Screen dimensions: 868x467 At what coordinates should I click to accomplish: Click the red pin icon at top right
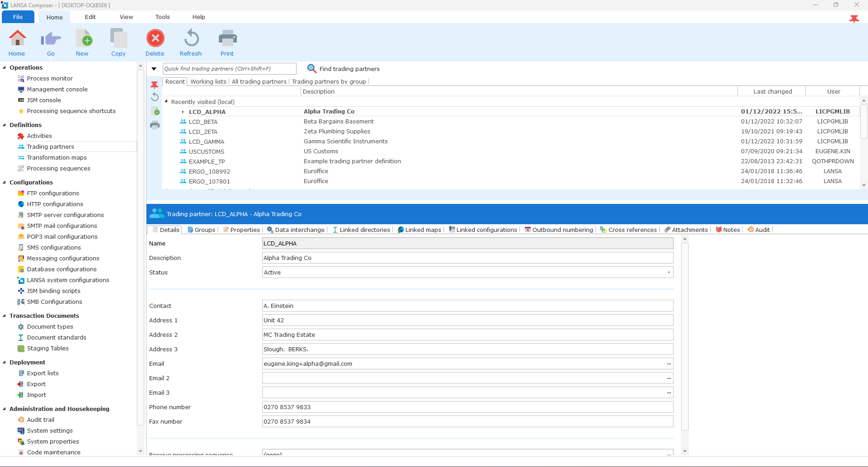coord(854,19)
